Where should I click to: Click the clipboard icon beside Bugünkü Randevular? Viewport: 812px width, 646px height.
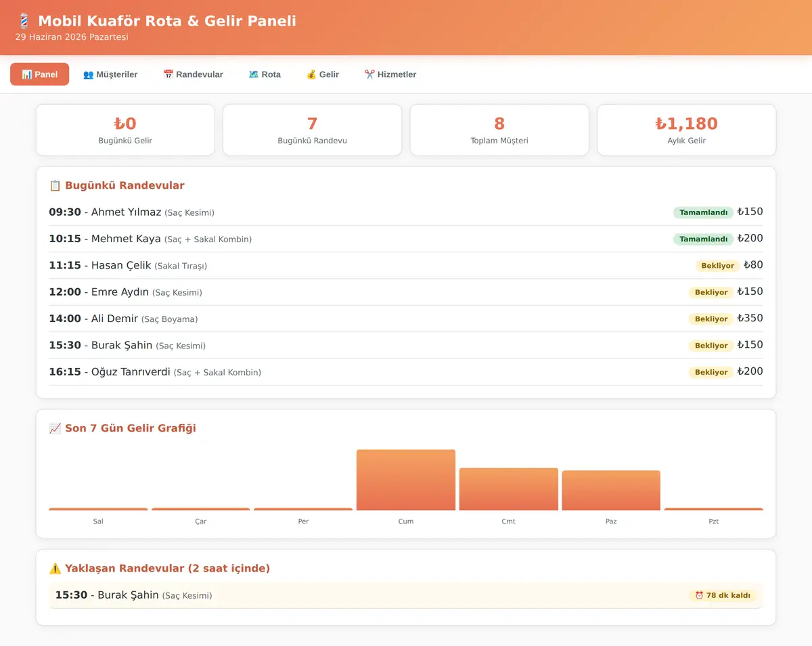[55, 185]
